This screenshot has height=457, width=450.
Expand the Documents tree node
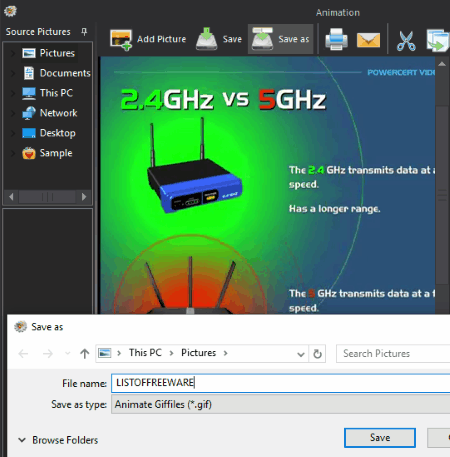click(13, 73)
